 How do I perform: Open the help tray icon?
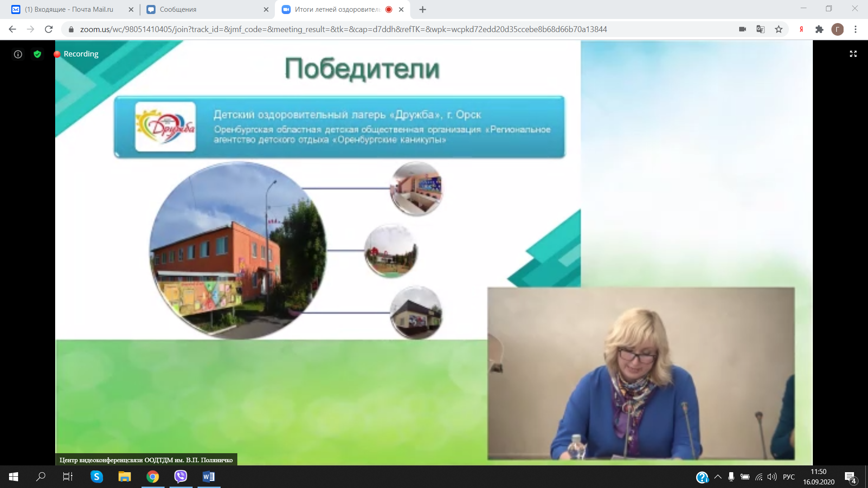[702, 477]
